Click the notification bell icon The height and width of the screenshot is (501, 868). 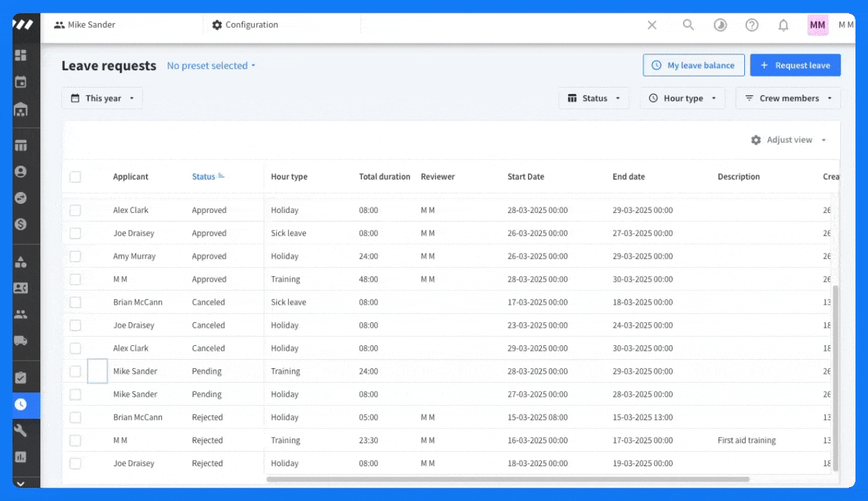tap(783, 25)
